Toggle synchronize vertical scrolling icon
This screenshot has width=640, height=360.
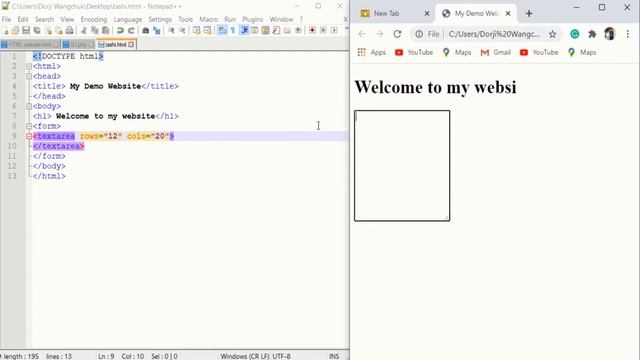(x=197, y=31)
